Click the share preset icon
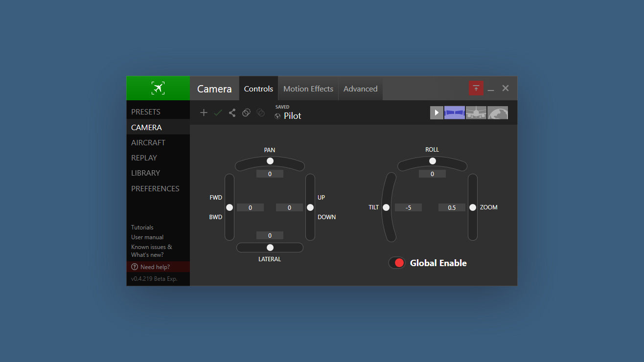This screenshot has width=644, height=362. [232, 113]
